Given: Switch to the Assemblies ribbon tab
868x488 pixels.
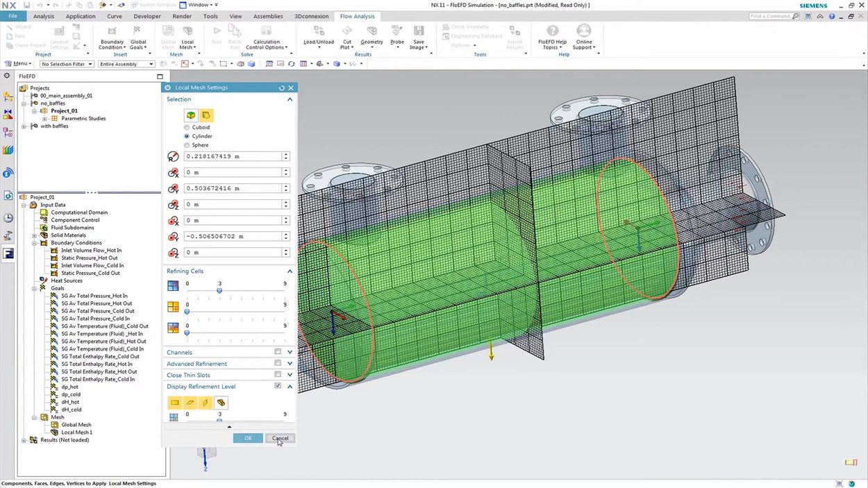Looking at the screenshot, I should (267, 16).
